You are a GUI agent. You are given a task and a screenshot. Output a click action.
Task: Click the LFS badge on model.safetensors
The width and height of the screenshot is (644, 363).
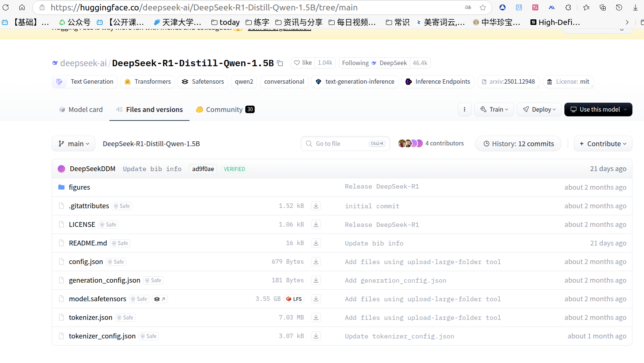point(294,299)
